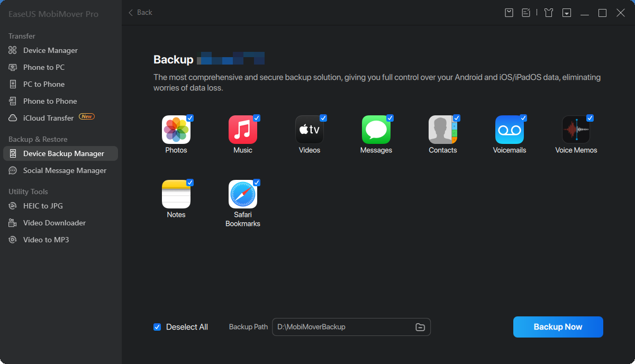Click the Backup Now button
The height and width of the screenshot is (364, 635).
point(558,327)
